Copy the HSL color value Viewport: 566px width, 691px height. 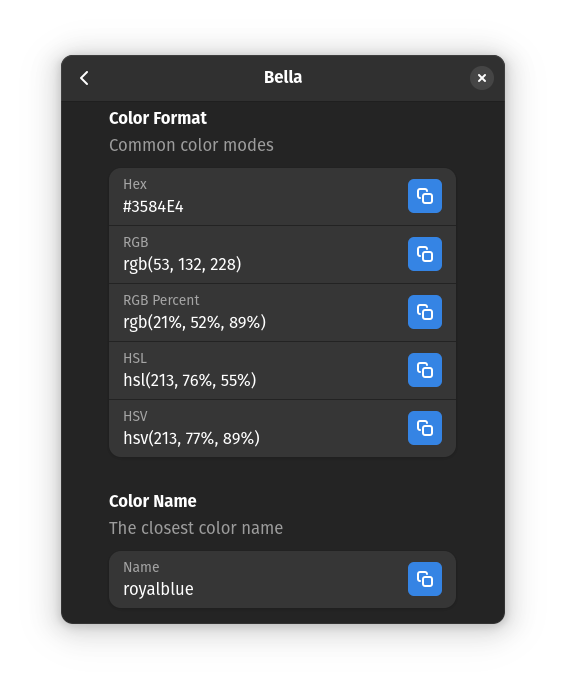point(424,370)
